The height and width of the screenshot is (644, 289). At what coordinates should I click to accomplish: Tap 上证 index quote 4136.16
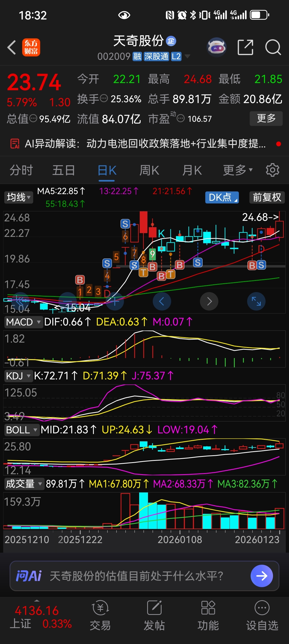[x=41, y=617]
